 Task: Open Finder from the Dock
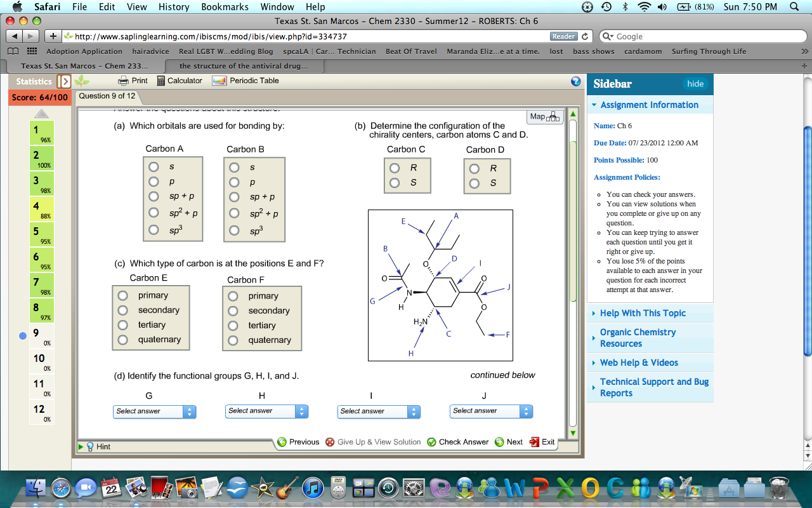(x=36, y=488)
